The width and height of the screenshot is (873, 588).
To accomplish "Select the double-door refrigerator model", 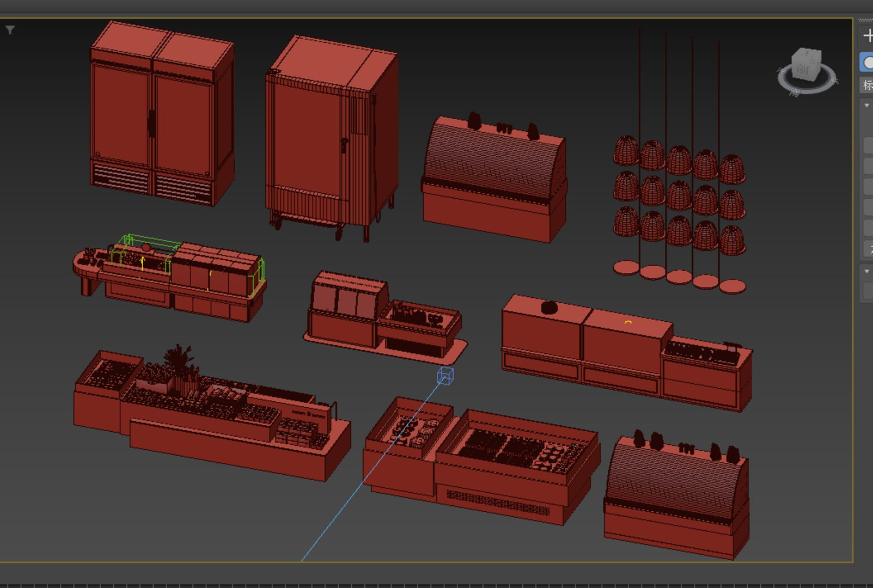I will point(162,114).
